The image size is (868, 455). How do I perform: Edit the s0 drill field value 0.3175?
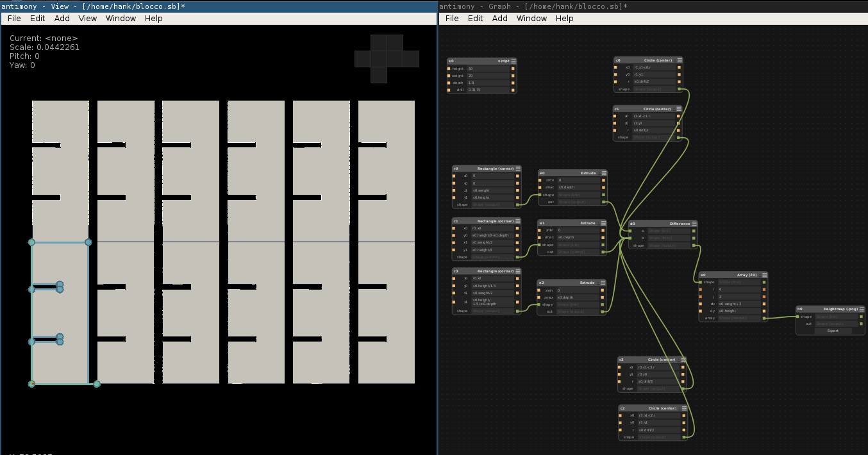[x=488, y=90]
